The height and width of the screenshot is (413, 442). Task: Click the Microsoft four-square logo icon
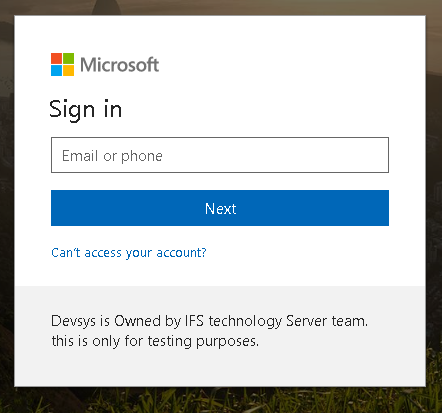point(62,64)
